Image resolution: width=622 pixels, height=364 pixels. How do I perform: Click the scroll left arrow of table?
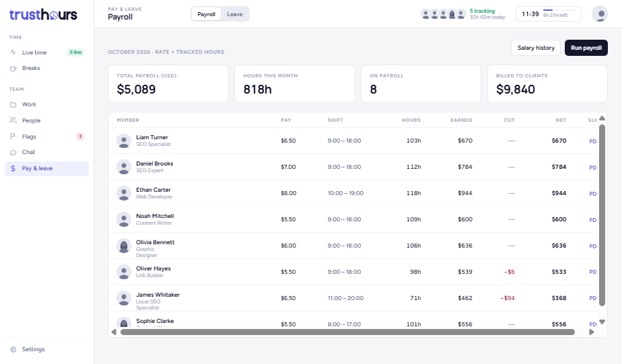[114, 332]
